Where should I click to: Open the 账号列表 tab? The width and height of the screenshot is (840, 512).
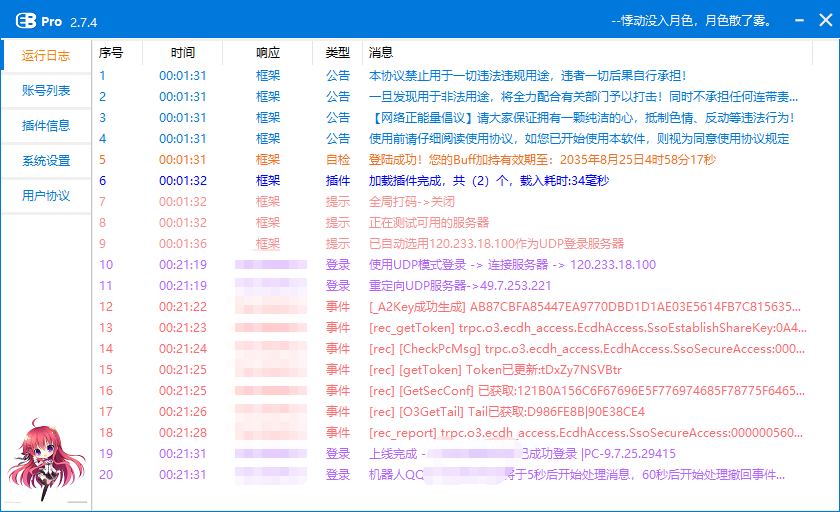point(46,90)
